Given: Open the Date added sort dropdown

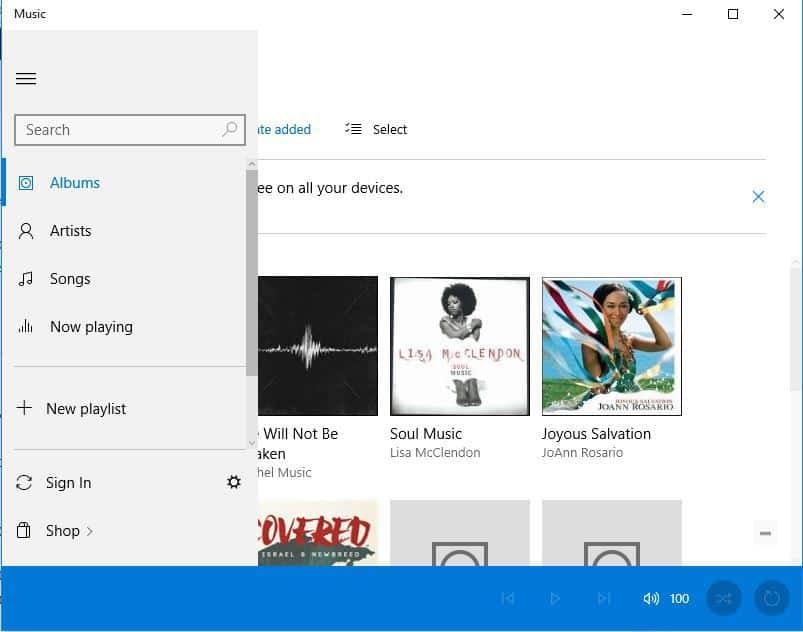Looking at the screenshot, I should pos(280,129).
